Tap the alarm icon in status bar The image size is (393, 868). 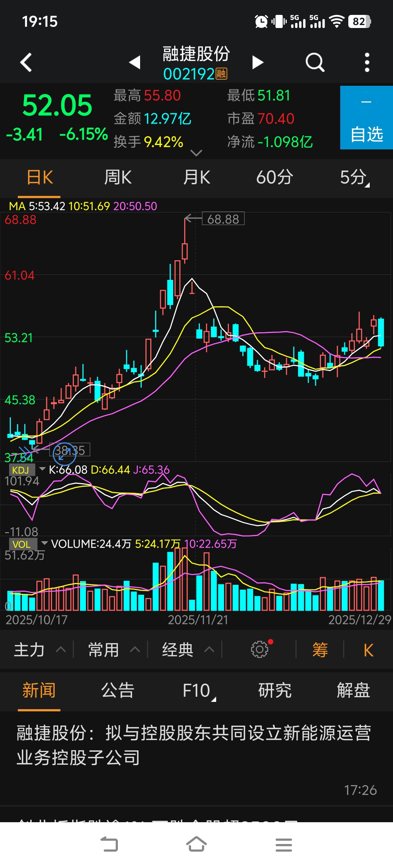(x=261, y=21)
